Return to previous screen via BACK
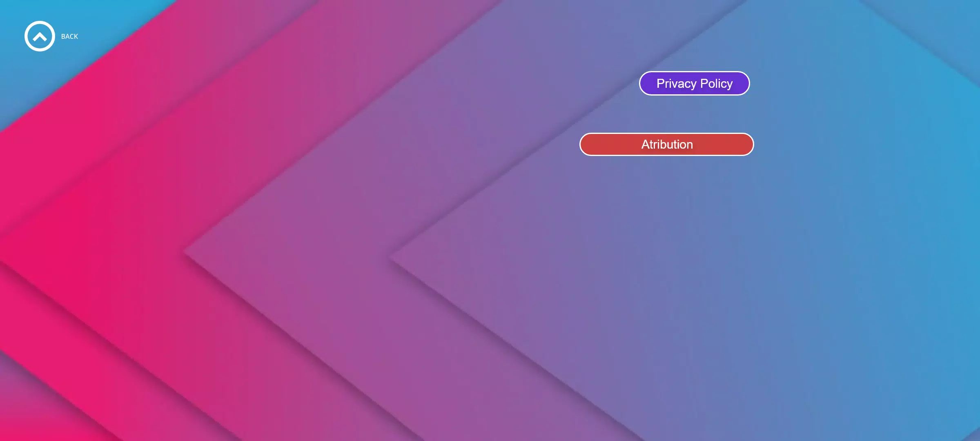Screen dimensions: 980x441 coord(69,36)
